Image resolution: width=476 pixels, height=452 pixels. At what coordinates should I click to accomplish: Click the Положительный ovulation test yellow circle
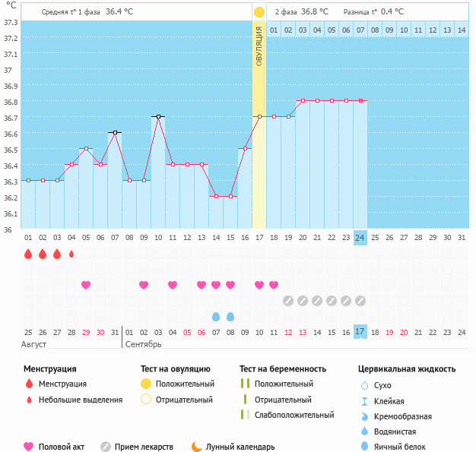[146, 384]
